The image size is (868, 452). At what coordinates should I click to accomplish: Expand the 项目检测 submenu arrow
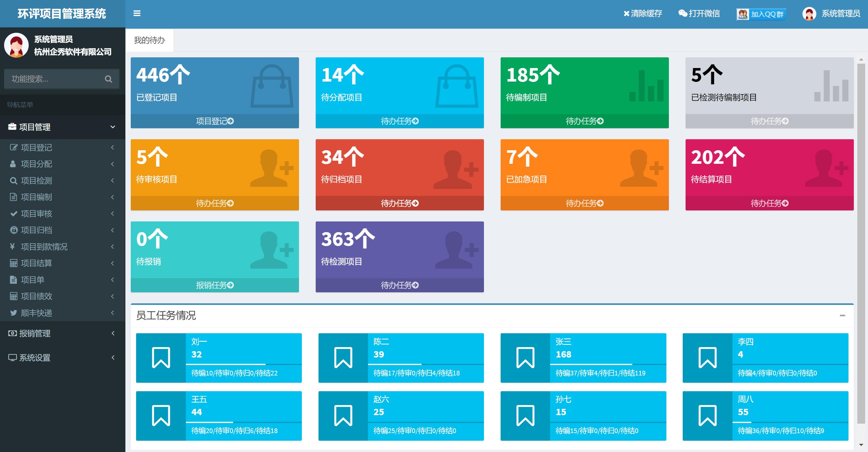pos(112,180)
